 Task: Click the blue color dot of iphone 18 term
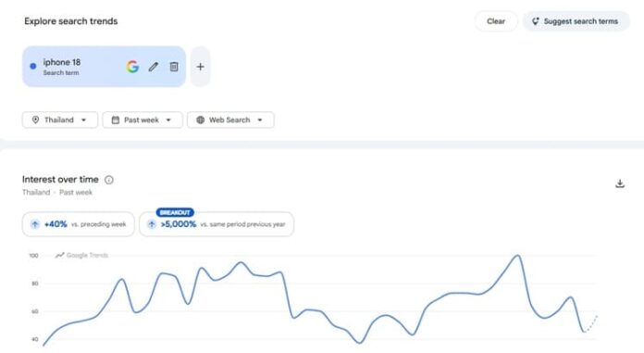coord(33,66)
